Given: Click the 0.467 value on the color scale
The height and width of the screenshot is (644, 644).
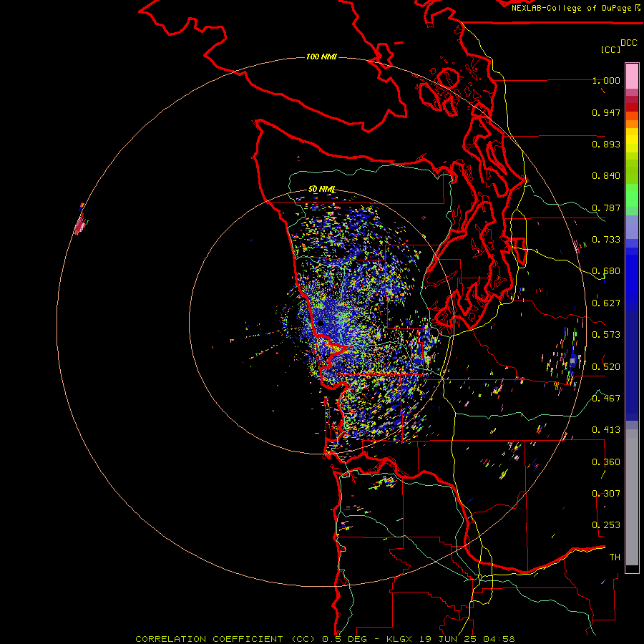Looking at the screenshot, I should (606, 398).
